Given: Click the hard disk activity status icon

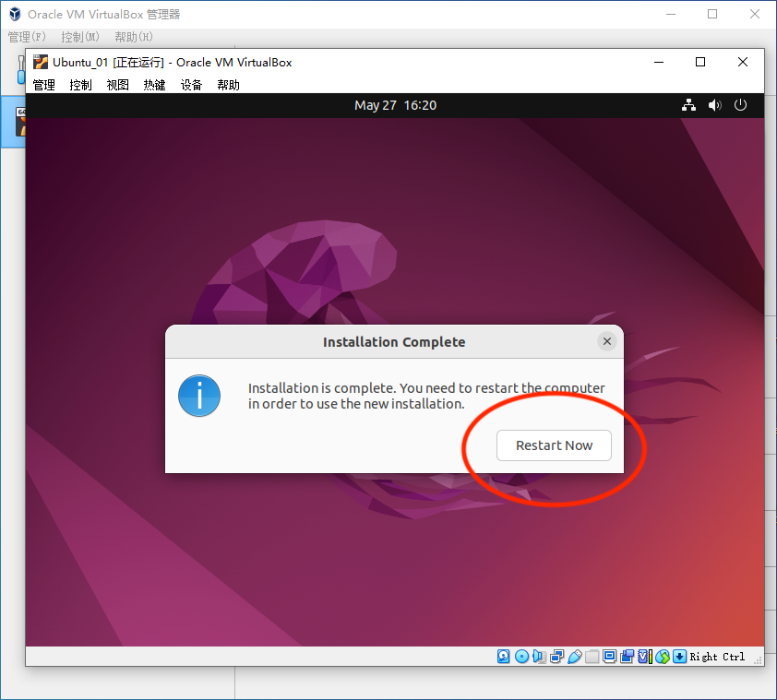Looking at the screenshot, I should 504,657.
